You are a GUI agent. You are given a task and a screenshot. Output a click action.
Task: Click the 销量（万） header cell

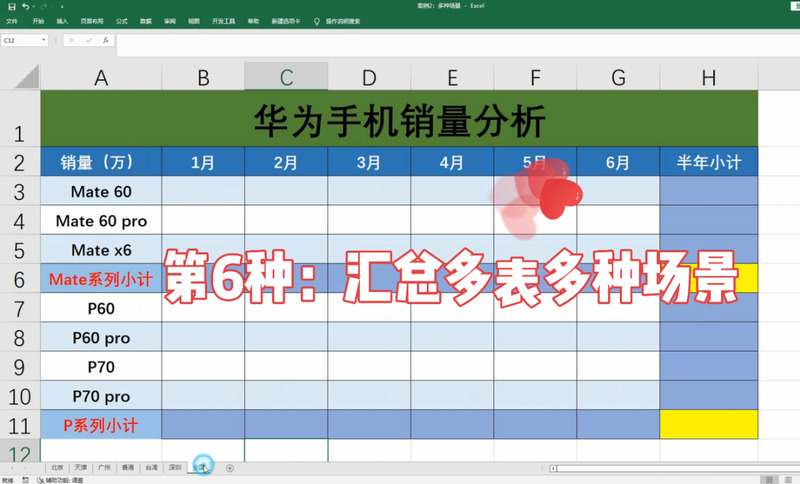pos(101,162)
